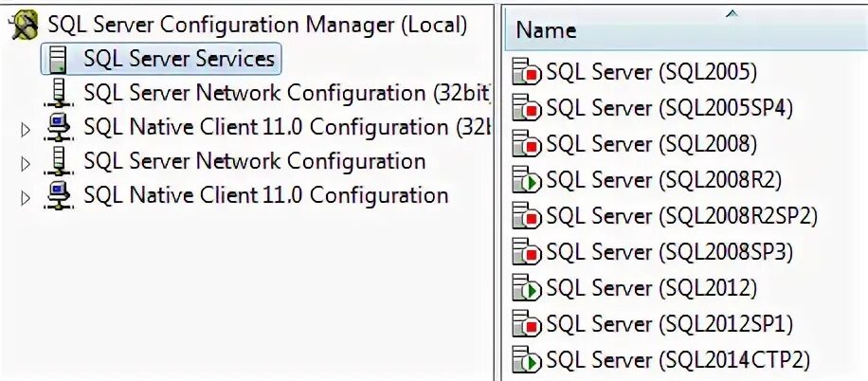Select the 64-bit SQL Server Network Configuration label

tap(255, 162)
